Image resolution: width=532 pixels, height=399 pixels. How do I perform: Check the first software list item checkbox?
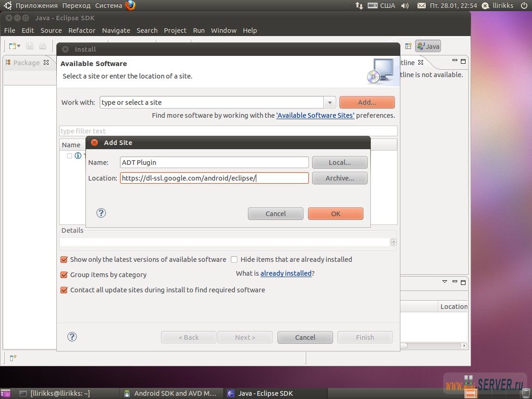click(70, 156)
